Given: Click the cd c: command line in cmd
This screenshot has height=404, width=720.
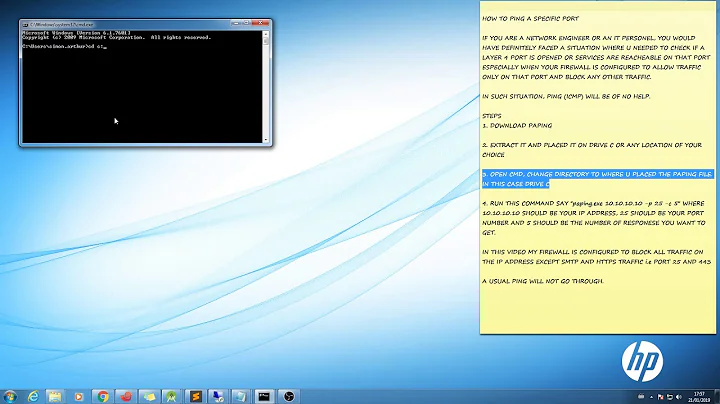Looking at the screenshot, I should (64, 46).
